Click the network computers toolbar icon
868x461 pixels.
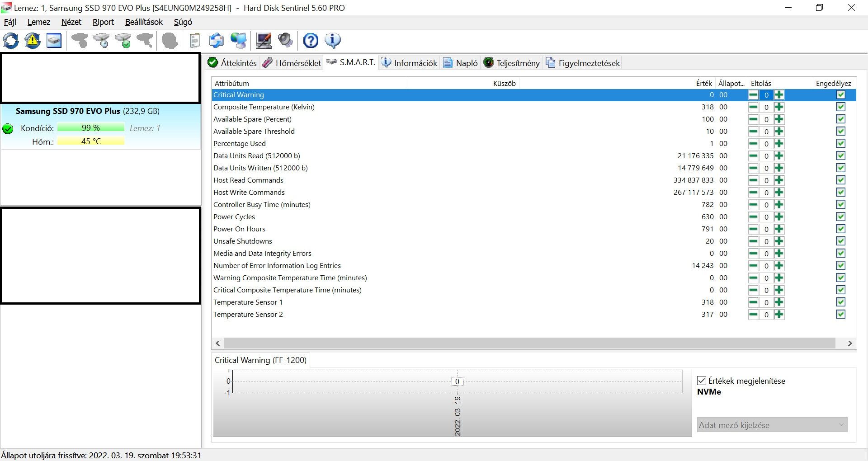[239, 41]
